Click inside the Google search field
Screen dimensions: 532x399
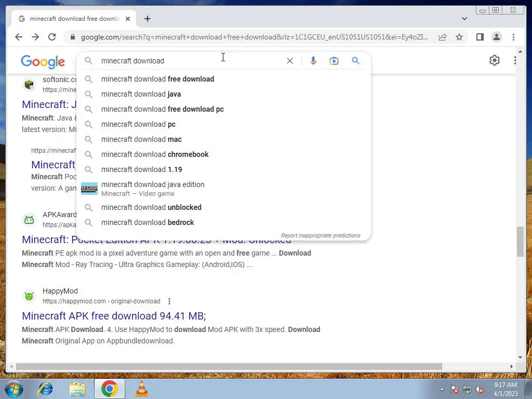[190, 61]
